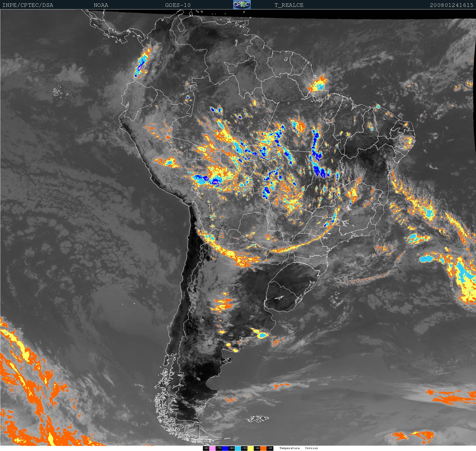The image size is (476, 451).
Task: Select the T_REALCE product label
Action: tap(289, 5)
